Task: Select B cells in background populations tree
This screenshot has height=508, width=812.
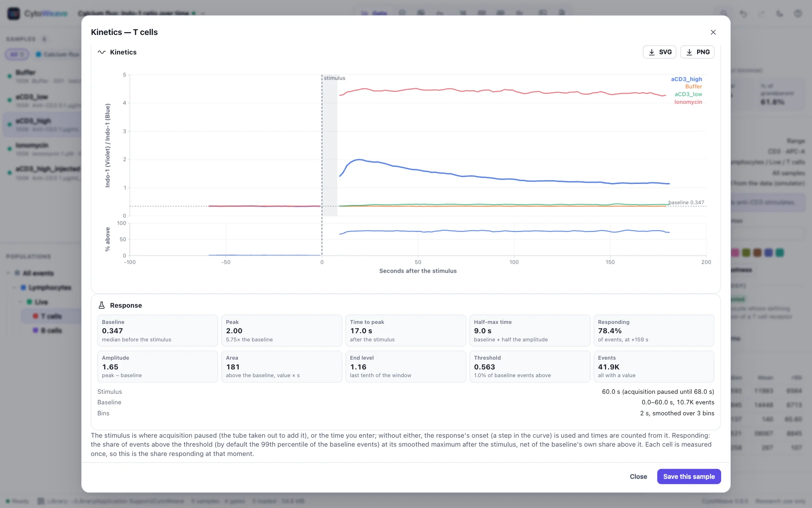Action: pos(51,330)
